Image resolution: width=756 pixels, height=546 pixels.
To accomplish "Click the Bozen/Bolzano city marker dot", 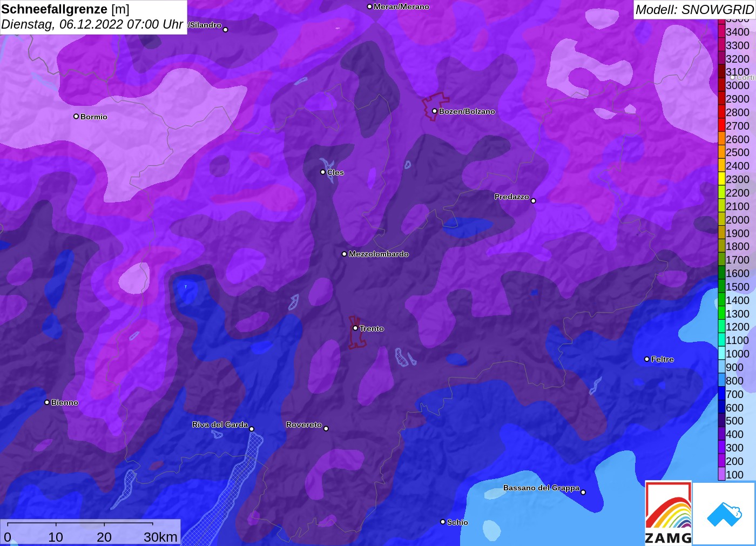I will pyautogui.click(x=435, y=111).
